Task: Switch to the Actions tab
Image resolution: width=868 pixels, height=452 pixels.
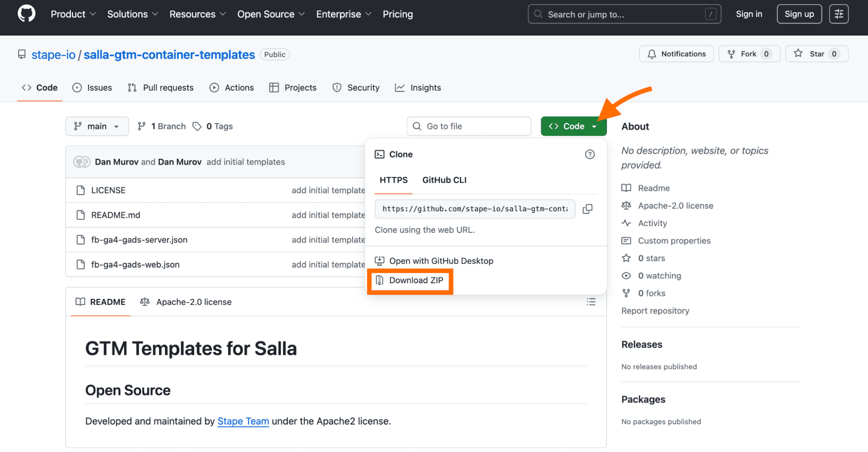Action: click(231, 88)
